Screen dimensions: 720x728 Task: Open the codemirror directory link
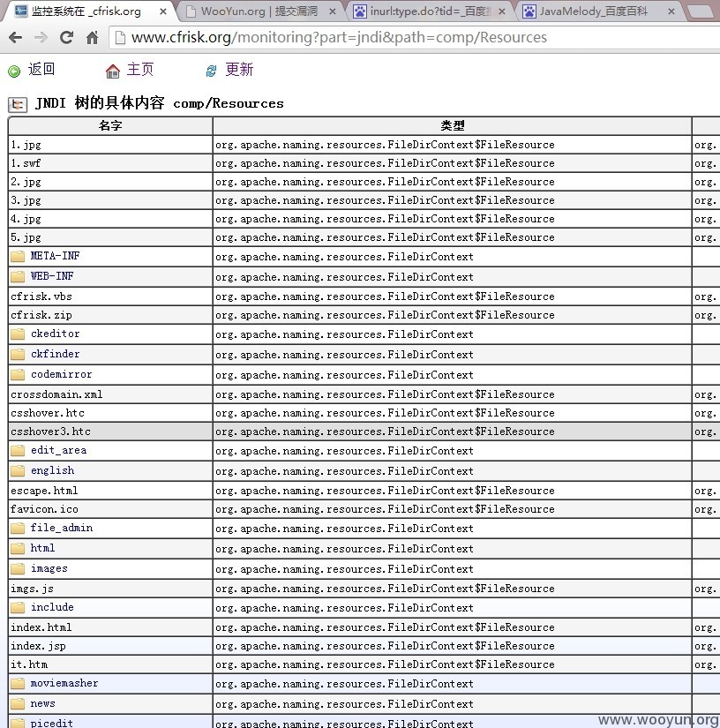61,374
